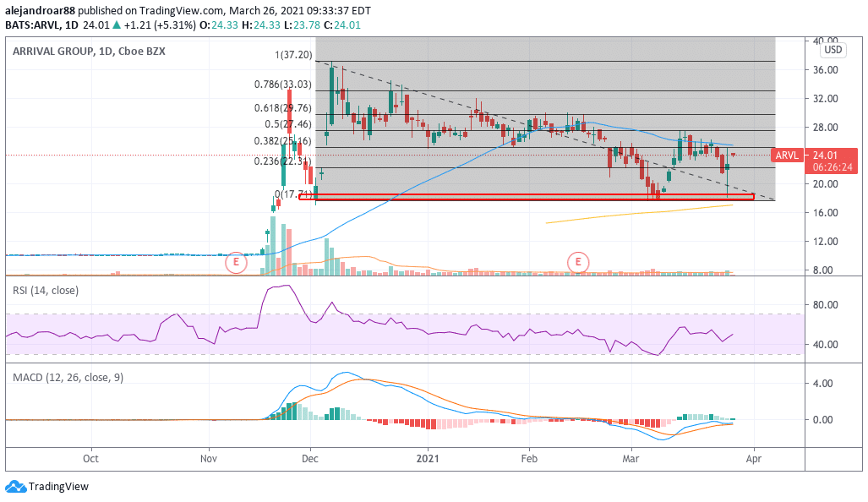Click the 12.00 price axis label
This screenshot has width=868, height=502.
825,242
